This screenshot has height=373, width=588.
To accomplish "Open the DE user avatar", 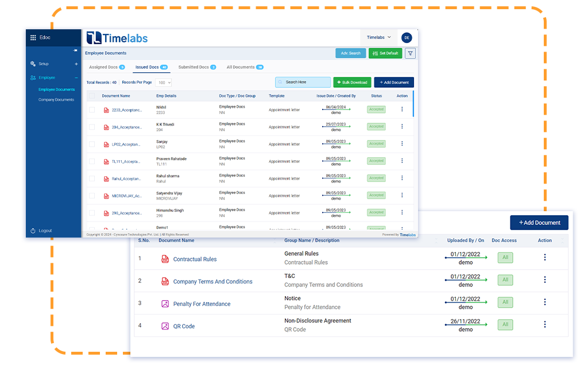I will (x=407, y=37).
